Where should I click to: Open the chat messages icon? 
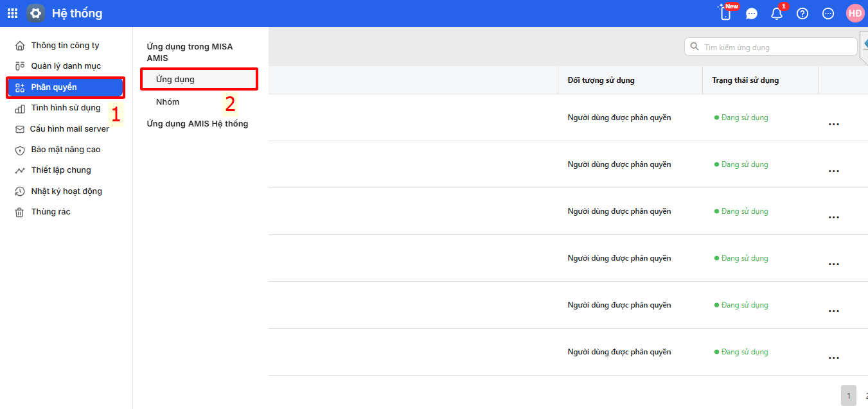tap(752, 13)
